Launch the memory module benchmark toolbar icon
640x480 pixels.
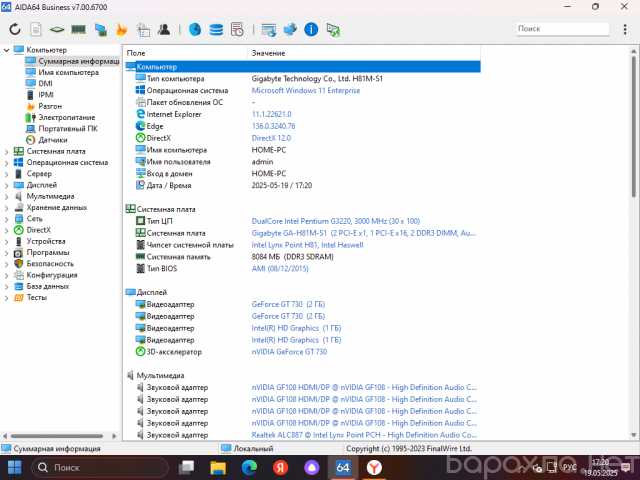(78, 29)
